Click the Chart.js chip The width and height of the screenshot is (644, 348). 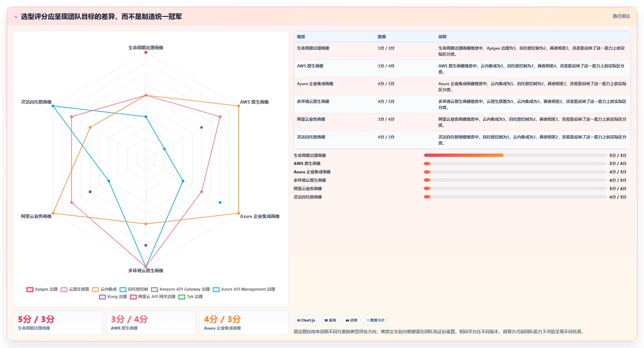[306, 320]
